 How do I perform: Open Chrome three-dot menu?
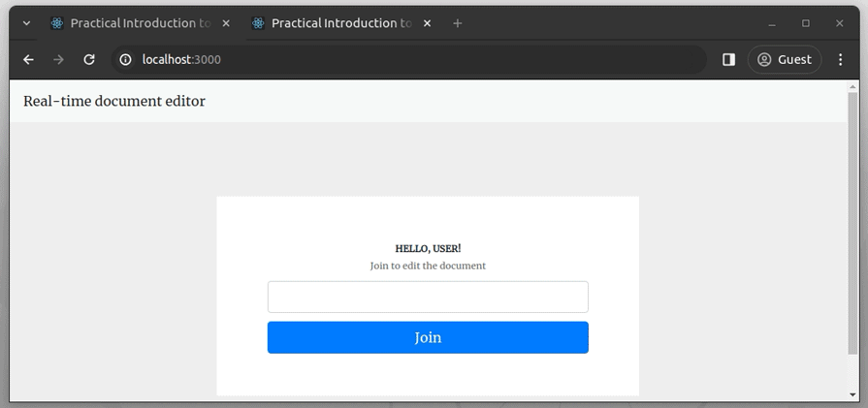click(840, 60)
